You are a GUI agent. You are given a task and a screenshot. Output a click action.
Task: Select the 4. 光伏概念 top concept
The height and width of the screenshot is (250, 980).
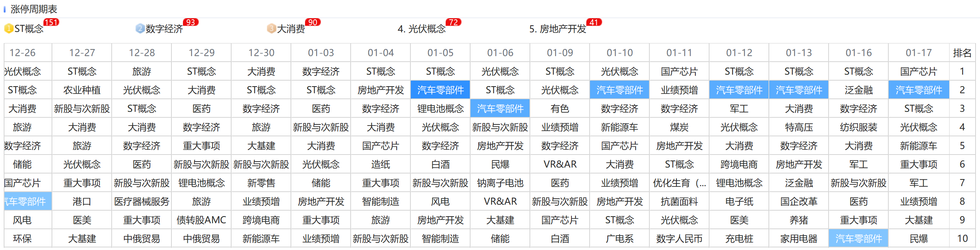coord(422,29)
